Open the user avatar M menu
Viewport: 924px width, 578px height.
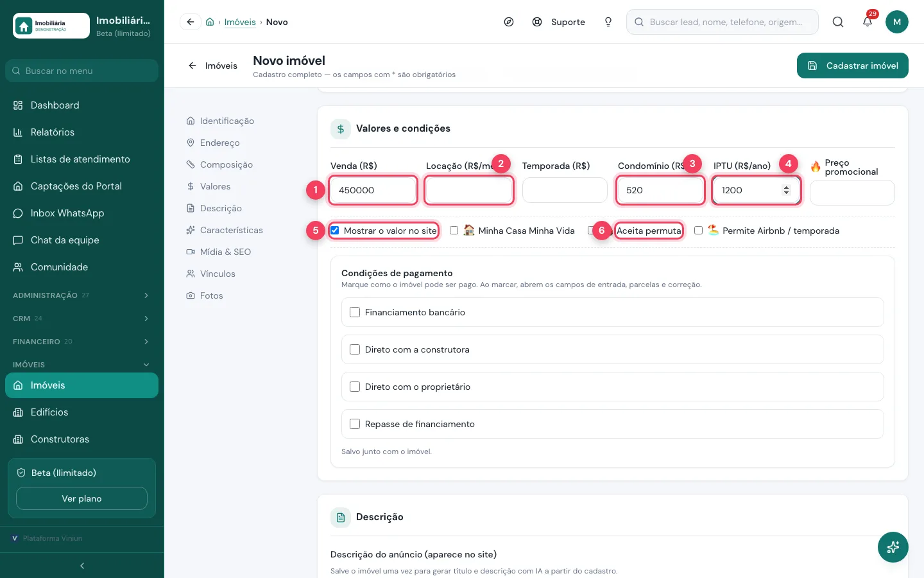coord(897,22)
